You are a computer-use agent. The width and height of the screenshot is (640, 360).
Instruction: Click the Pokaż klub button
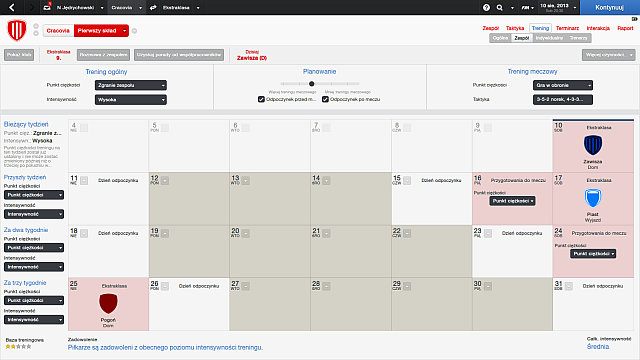click(x=19, y=55)
